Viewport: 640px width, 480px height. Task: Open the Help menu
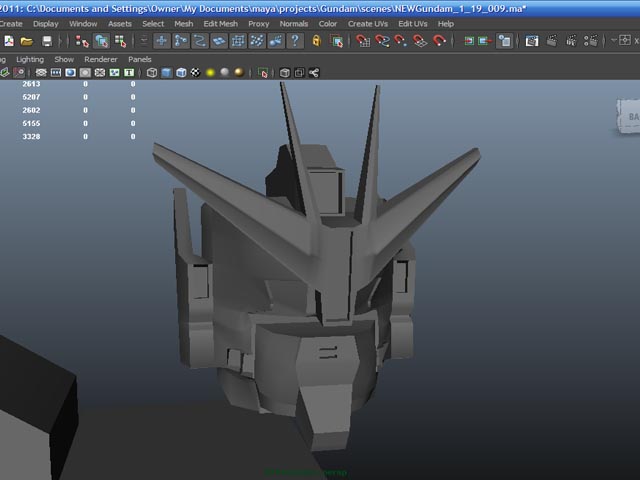tap(446, 24)
